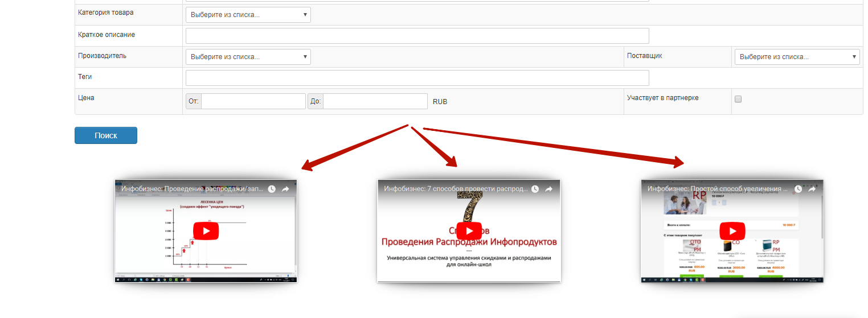Click Share arrow on first video
Image resolution: width=868 pixels, height=318 pixels.
click(285, 189)
